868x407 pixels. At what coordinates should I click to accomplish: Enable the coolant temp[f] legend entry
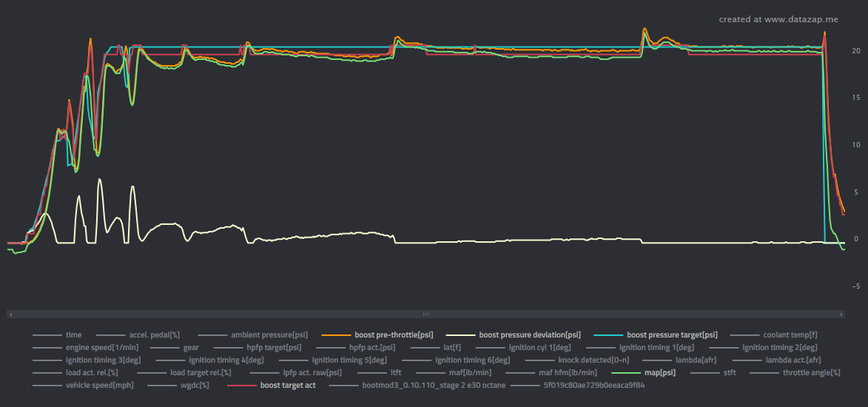pos(790,334)
